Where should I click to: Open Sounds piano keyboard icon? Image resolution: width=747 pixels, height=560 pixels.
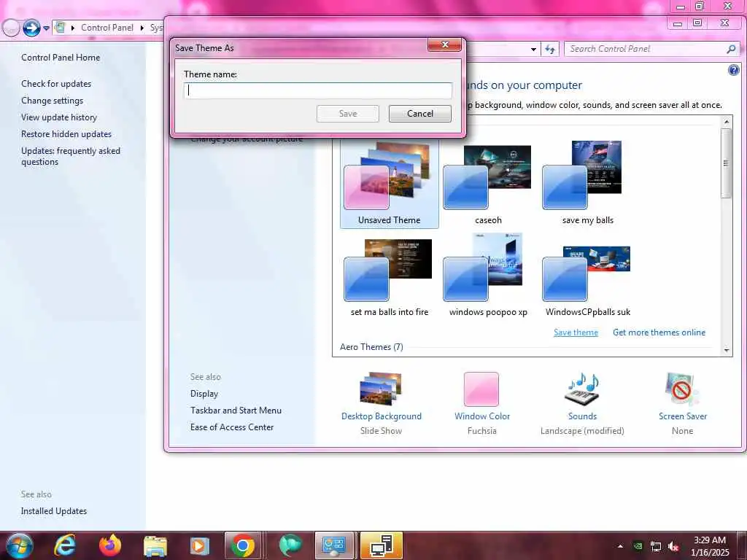pyautogui.click(x=582, y=389)
